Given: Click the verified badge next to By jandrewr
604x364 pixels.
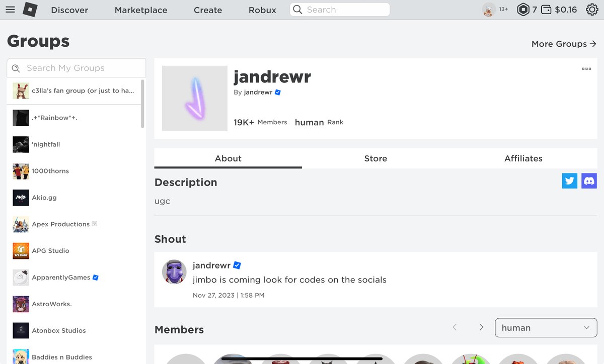Looking at the screenshot, I should (278, 93).
